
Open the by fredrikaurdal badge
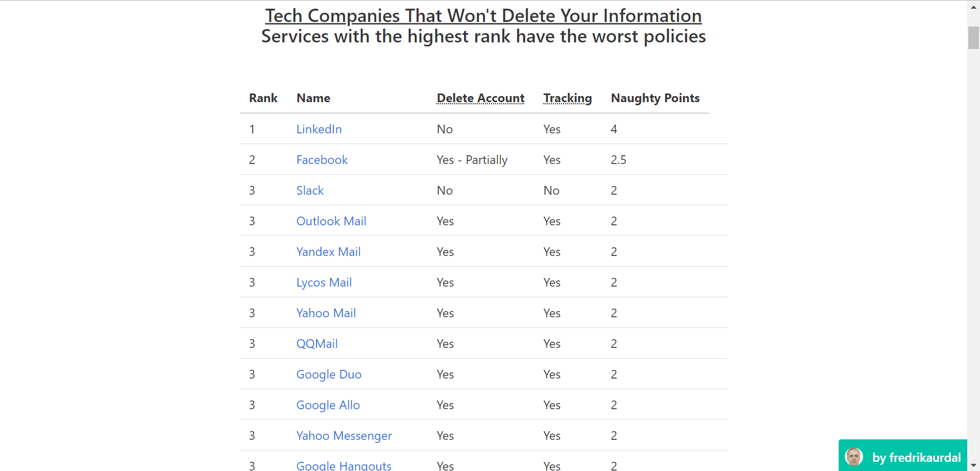[903, 455]
